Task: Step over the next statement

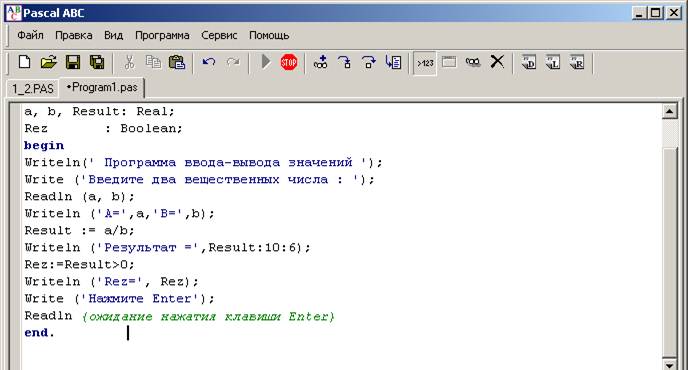Action: [369, 62]
